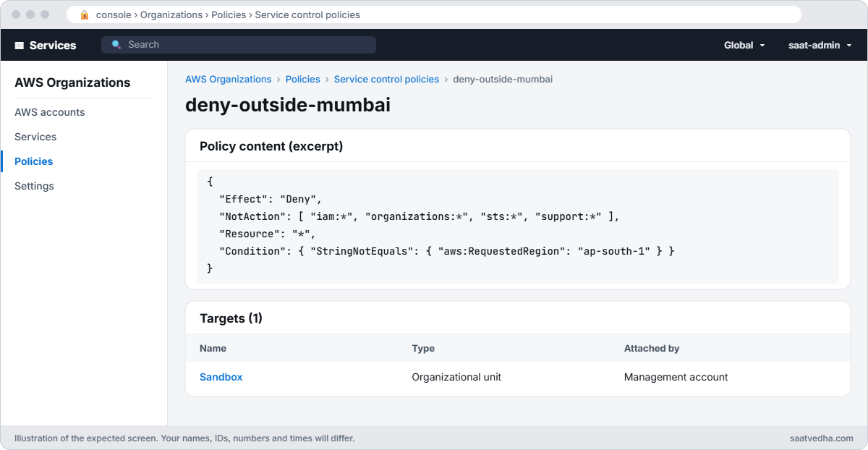The image size is (868, 450).
Task: Click the AWS Organizations sidebar heading
Action: pos(72,82)
